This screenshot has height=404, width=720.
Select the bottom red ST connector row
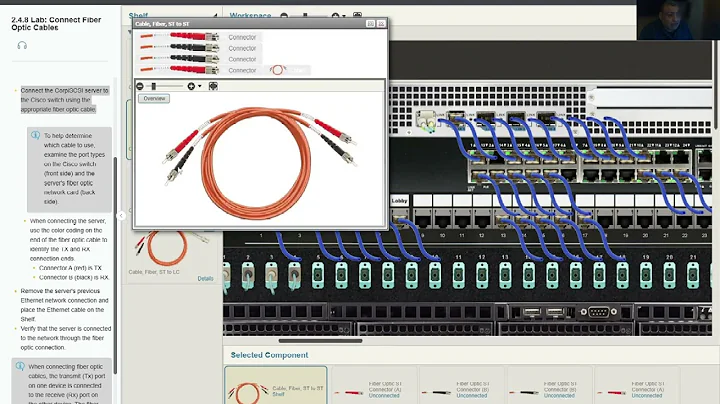[x=200, y=70]
